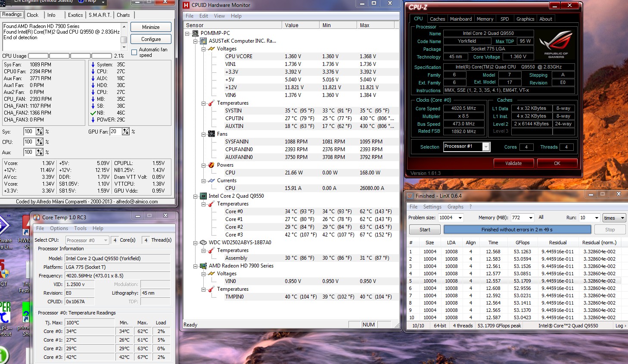The width and height of the screenshot is (628, 364).
Task: Open the Memory (MiB) dropdown in LinX
Action: click(x=531, y=218)
